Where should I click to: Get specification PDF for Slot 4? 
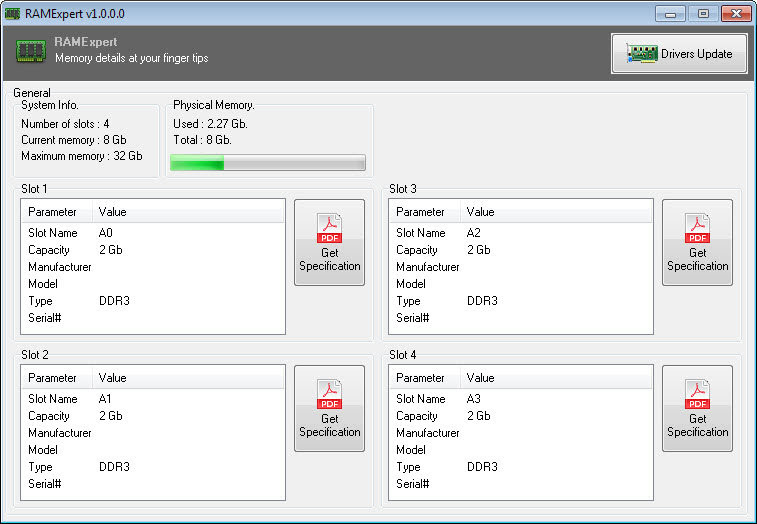(697, 409)
